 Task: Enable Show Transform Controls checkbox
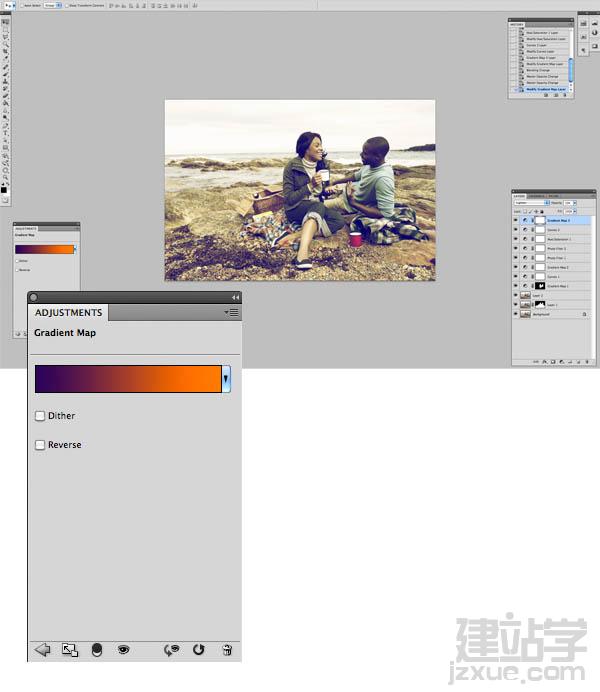(x=67, y=6)
